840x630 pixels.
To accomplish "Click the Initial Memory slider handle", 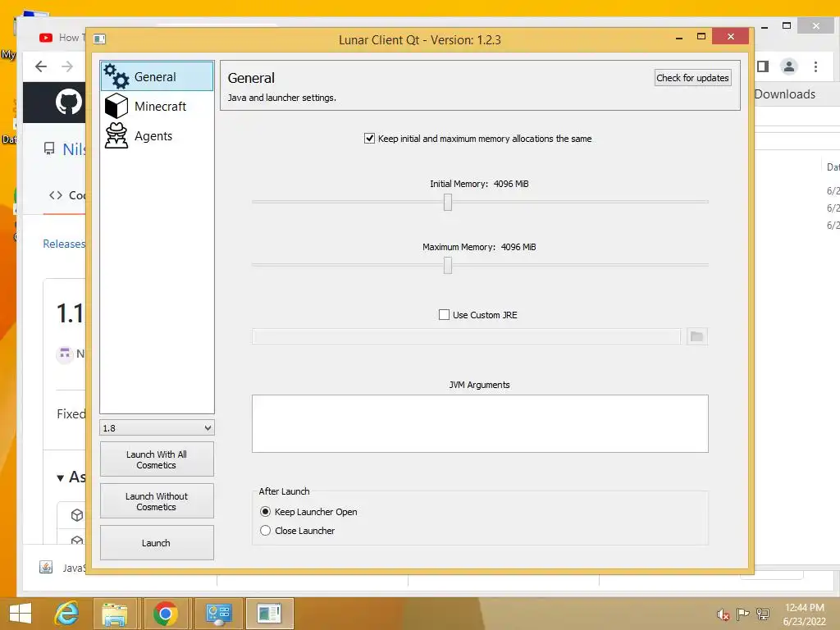I will 448,202.
